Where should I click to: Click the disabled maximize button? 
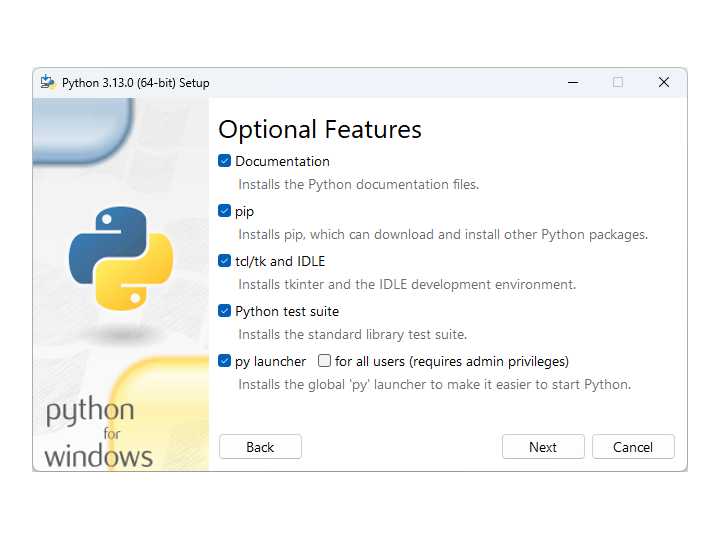(618, 83)
